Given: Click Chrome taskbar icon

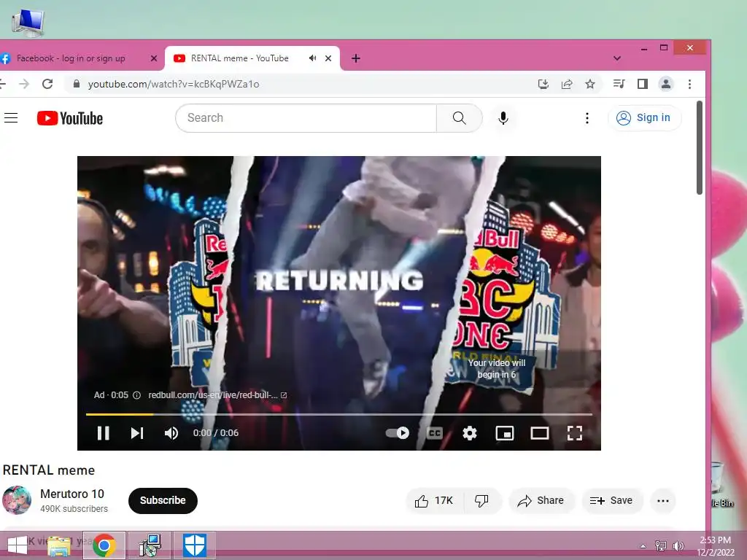Looking at the screenshot, I should click(104, 545).
